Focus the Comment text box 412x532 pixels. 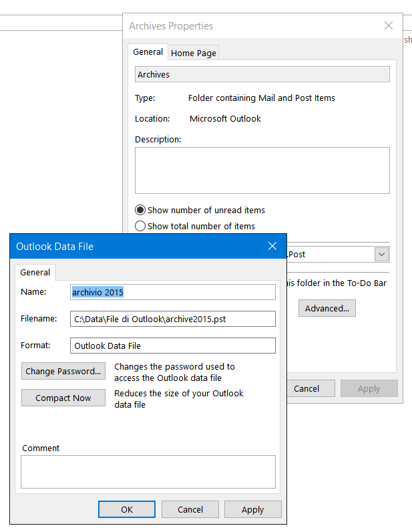148,472
